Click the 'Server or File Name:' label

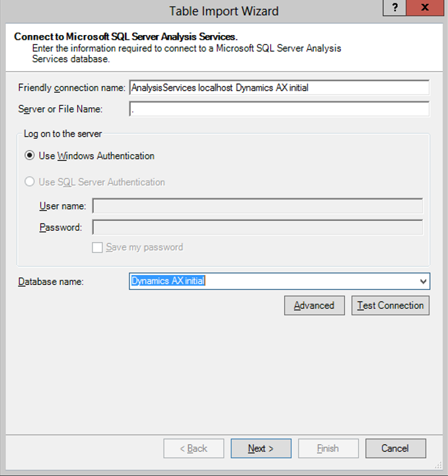pos(60,109)
